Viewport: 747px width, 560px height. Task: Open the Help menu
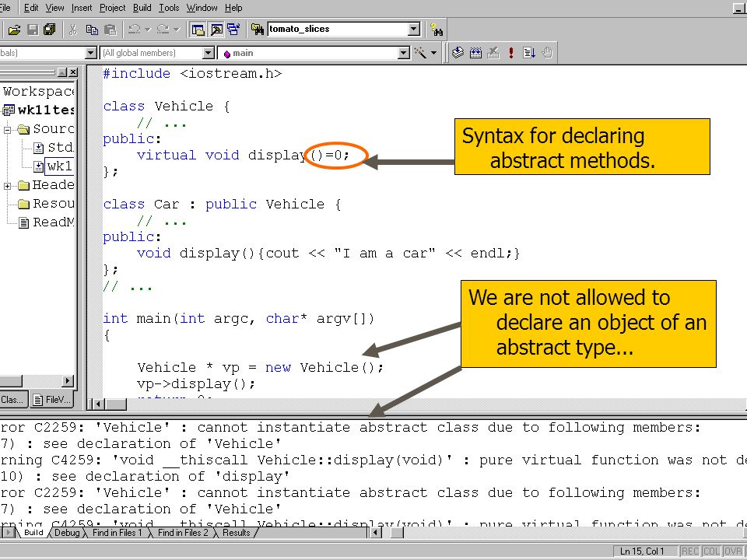pyautogui.click(x=233, y=8)
